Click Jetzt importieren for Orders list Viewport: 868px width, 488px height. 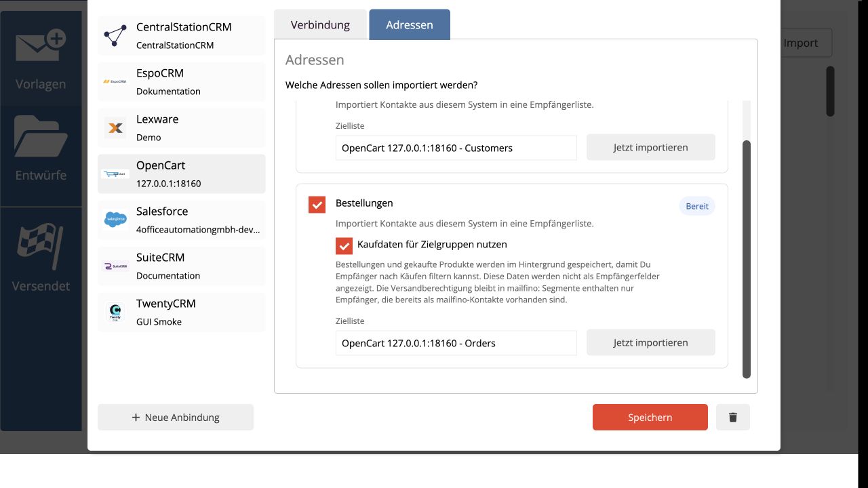[651, 342]
